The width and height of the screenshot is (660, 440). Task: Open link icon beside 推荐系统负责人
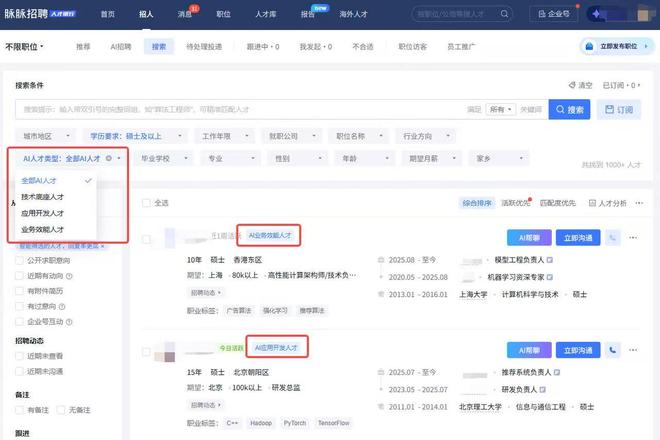click(x=557, y=372)
